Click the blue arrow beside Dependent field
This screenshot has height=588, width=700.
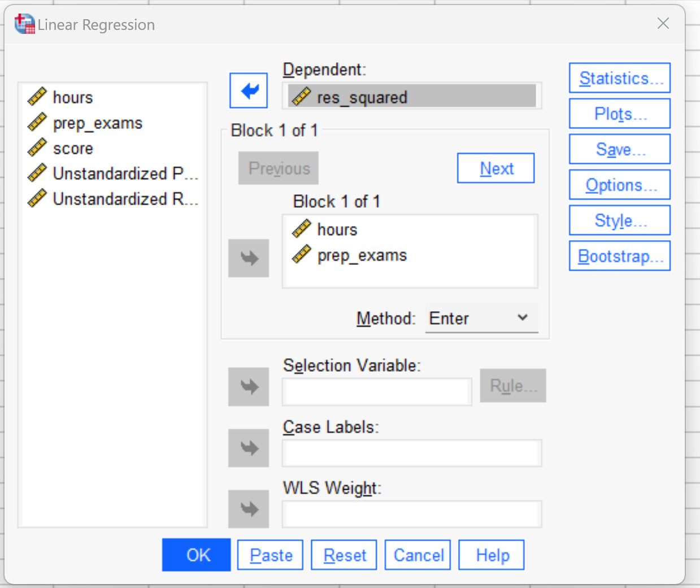249,90
